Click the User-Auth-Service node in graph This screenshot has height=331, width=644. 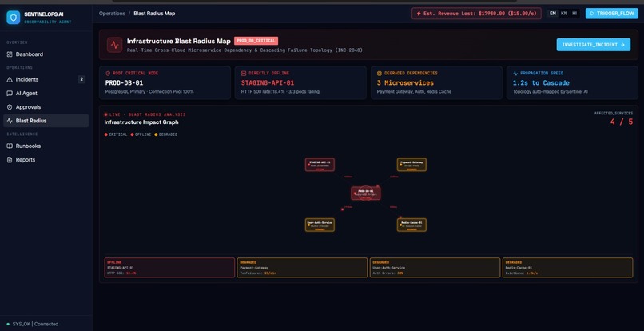(x=320, y=225)
